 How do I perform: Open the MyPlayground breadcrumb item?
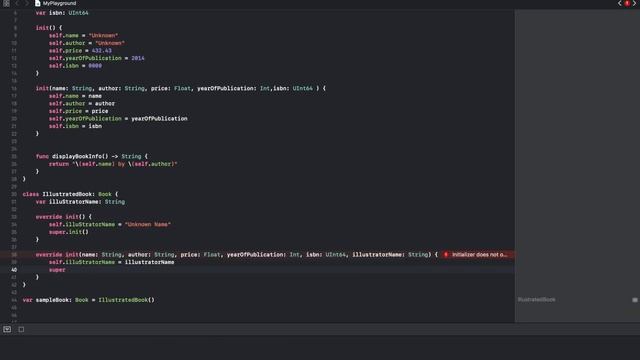tap(59, 3)
